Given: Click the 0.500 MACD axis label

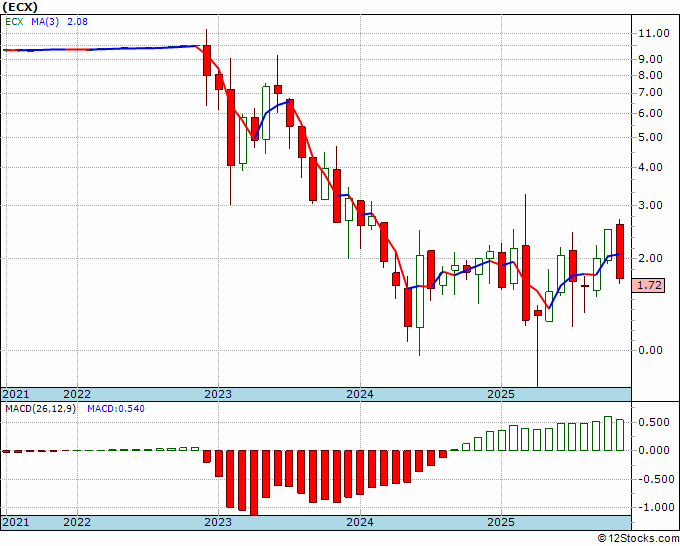Looking at the screenshot, I should [x=654, y=422].
